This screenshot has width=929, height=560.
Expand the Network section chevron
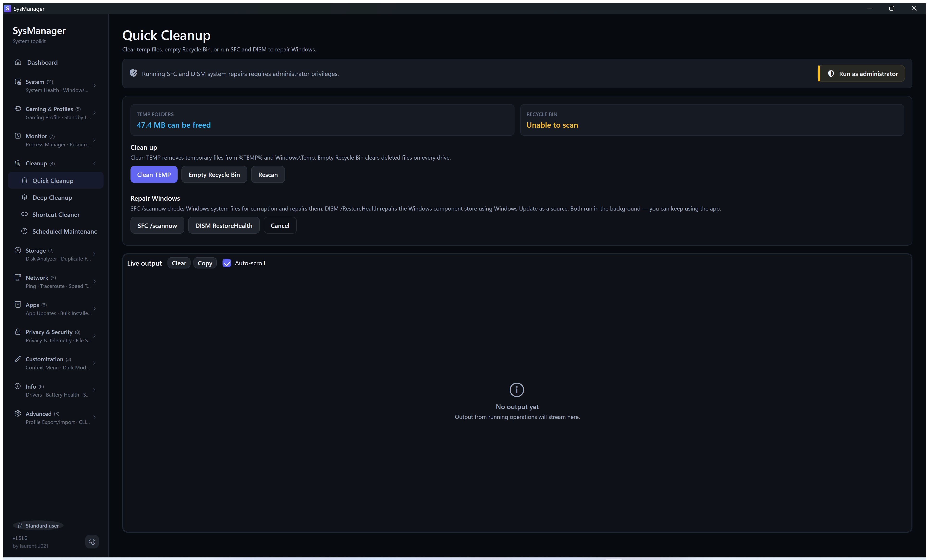pyautogui.click(x=95, y=281)
